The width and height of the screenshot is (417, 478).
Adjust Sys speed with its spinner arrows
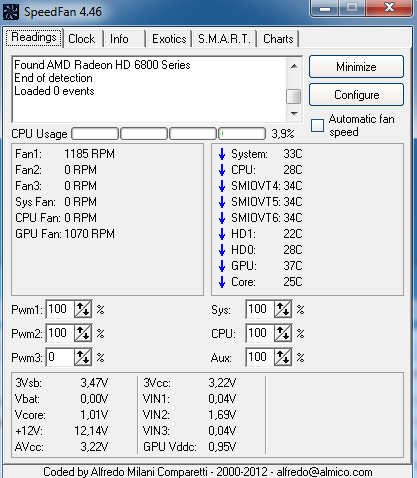coord(283,309)
